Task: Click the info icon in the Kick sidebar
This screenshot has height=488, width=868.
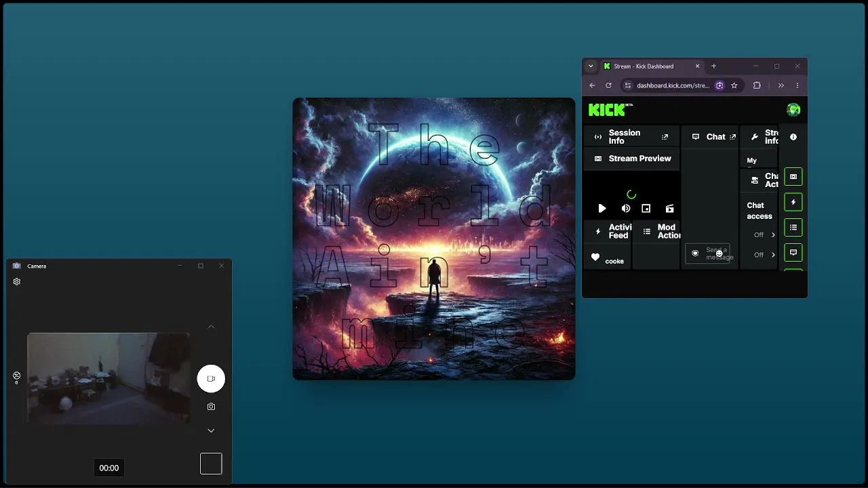Action: tap(793, 137)
